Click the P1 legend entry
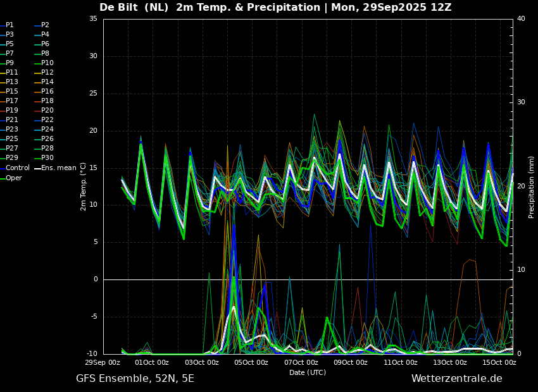This screenshot has height=392, width=538. tap(7, 25)
